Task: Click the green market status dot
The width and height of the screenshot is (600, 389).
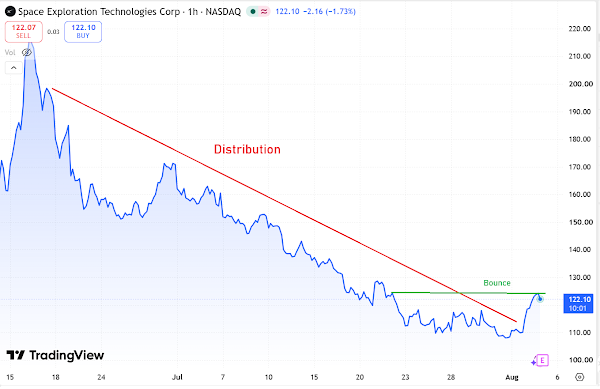Action: click(x=253, y=11)
